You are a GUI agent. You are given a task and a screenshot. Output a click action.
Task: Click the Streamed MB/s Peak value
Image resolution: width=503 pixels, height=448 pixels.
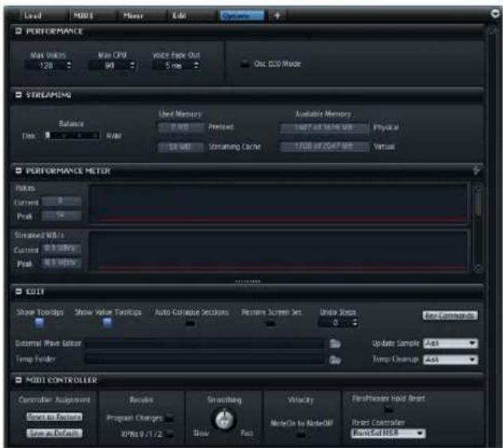(x=61, y=263)
